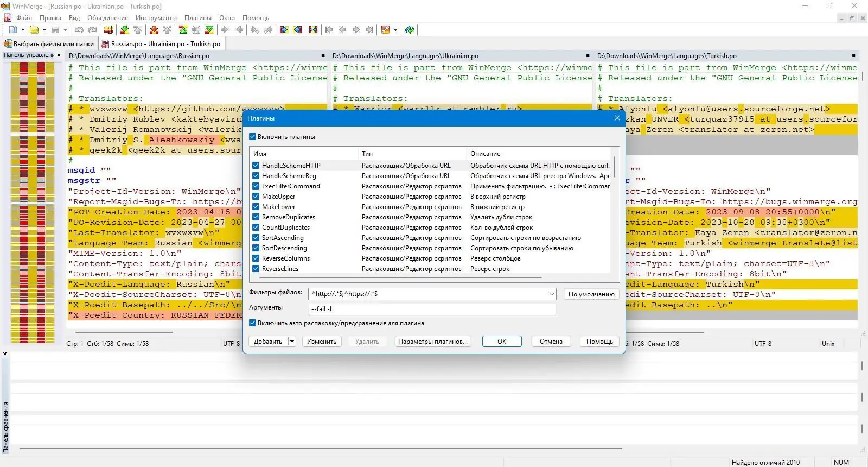Expand the 'Фильтры файлов' combo box

pos(551,294)
